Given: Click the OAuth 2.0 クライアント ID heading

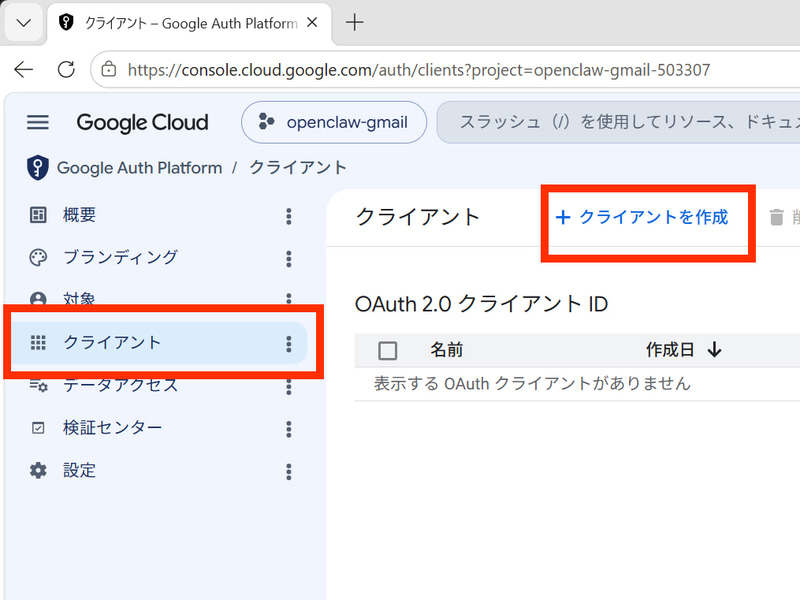Looking at the screenshot, I should click(x=481, y=304).
